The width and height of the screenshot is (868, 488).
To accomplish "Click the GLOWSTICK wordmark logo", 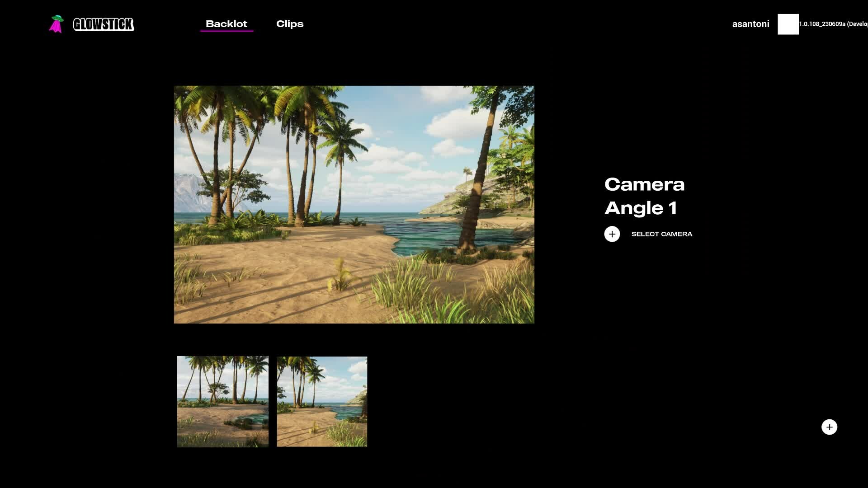I will coord(104,24).
